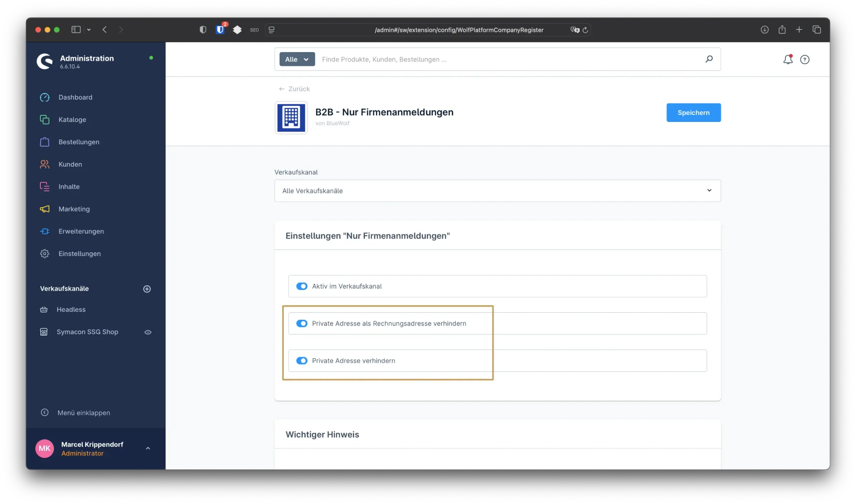Open the Marketing section
Screen dimensions: 856x504
74,209
